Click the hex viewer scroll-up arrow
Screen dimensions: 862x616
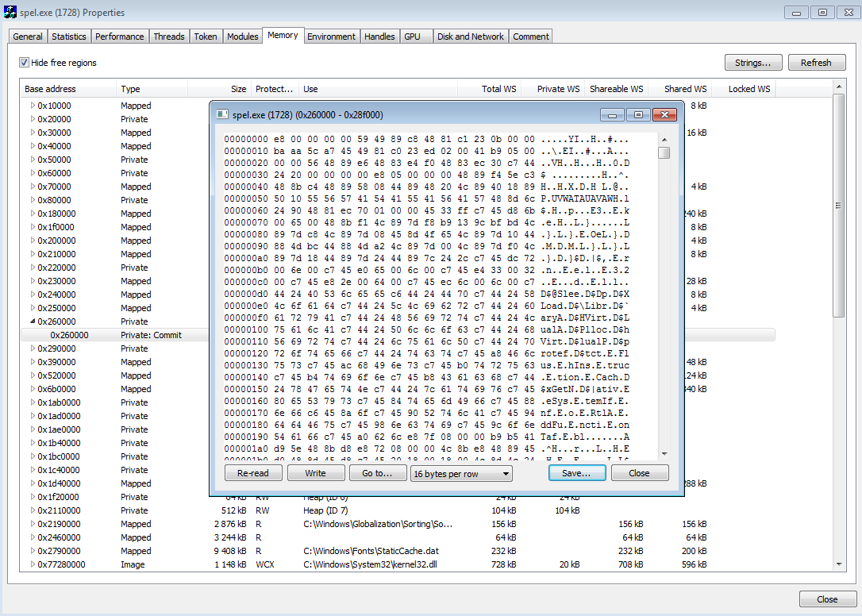click(x=664, y=140)
